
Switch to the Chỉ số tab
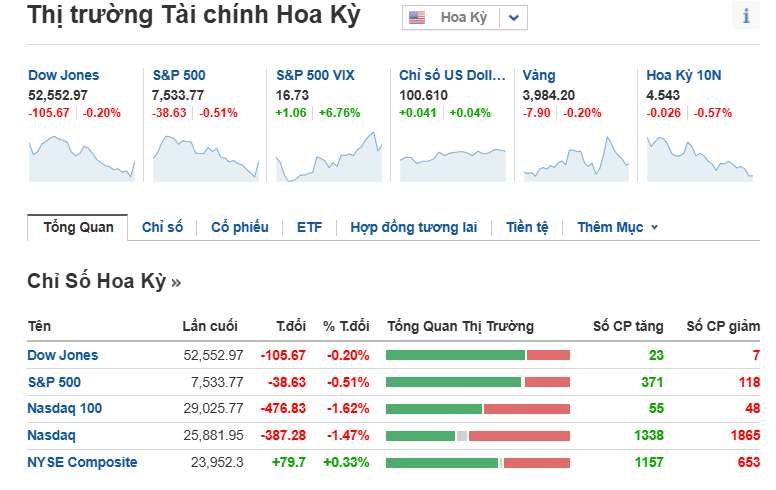(162, 227)
